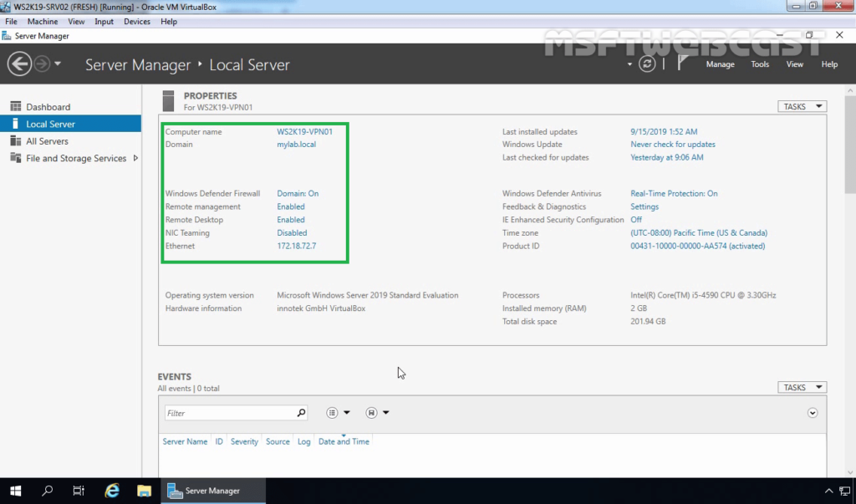Open the dropdown arrow left of refresh
The height and width of the screenshot is (504, 856).
coord(629,64)
